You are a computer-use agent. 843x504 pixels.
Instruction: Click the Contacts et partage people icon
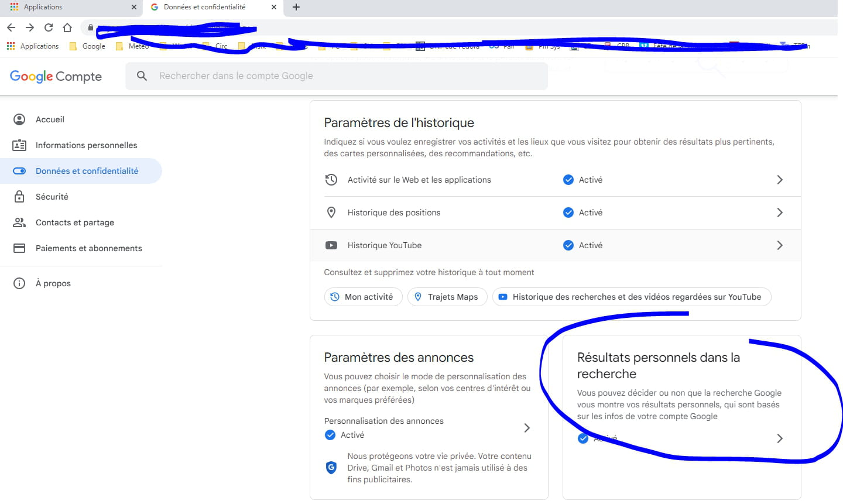(x=19, y=222)
